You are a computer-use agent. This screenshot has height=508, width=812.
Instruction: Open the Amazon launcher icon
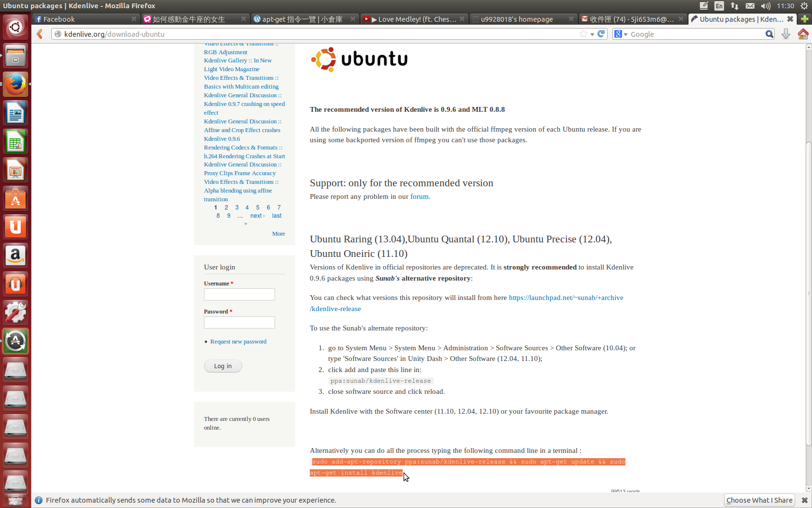click(15, 255)
